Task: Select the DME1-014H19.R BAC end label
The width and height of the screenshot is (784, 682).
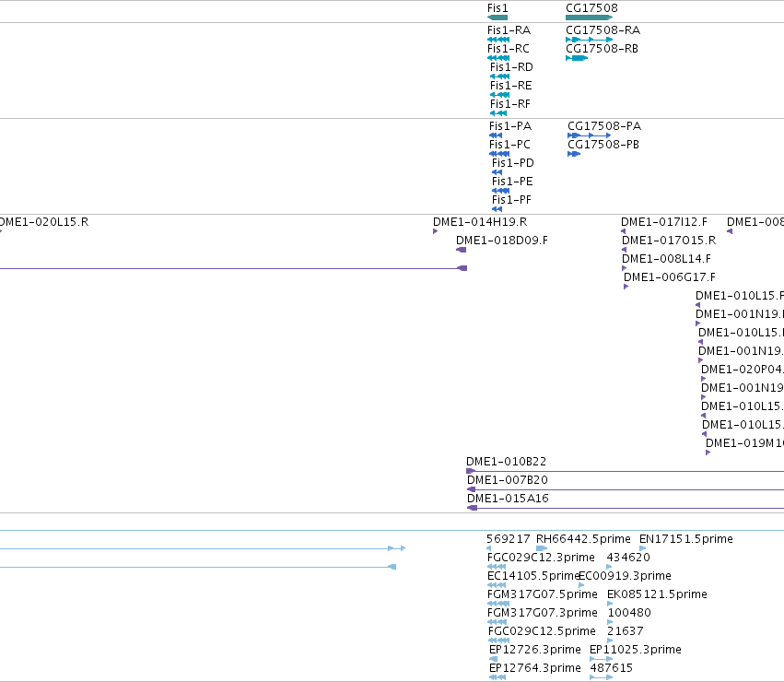Action: 480,222
